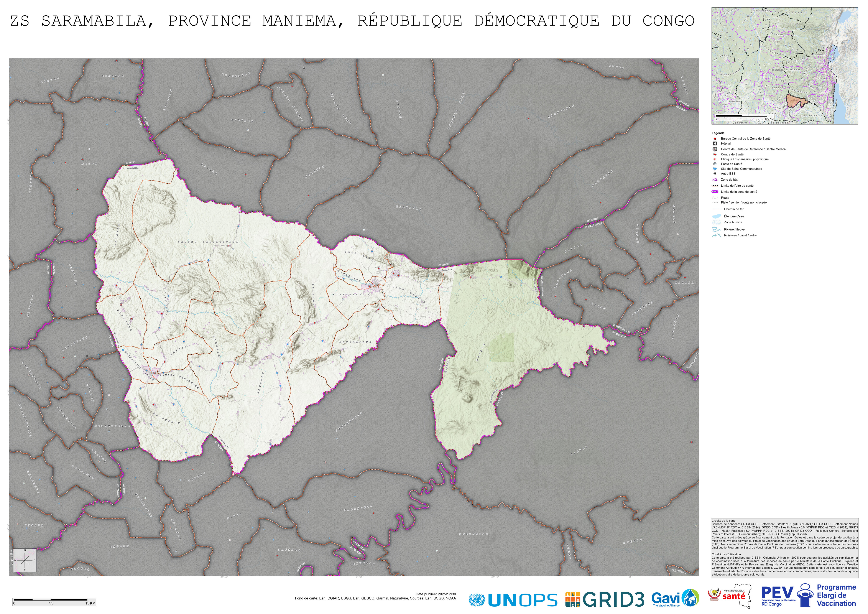Click the 'Fond de carte: Esri, CGIAR' attribution line
Image resolution: width=868 pixels, height=614 pixels.
(x=375, y=599)
